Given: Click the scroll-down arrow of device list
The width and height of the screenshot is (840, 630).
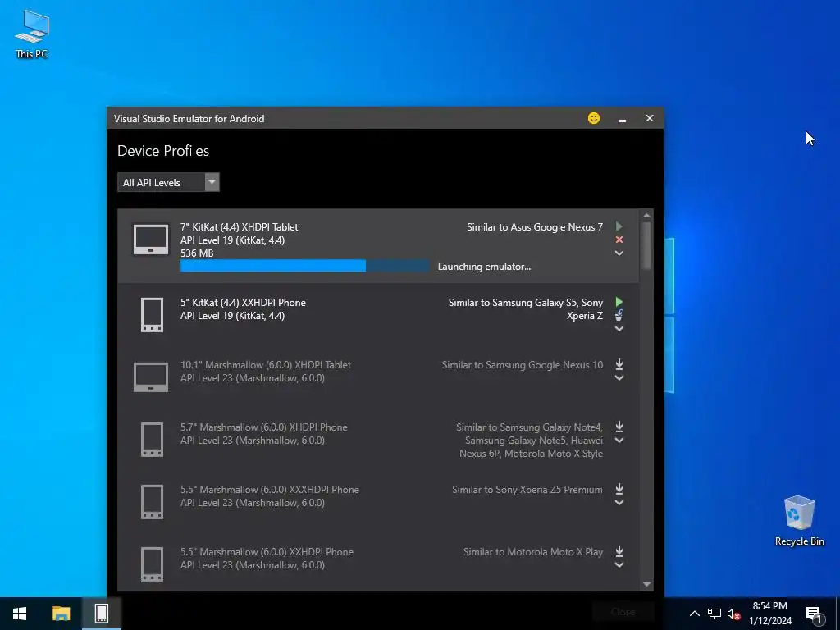Looking at the screenshot, I should point(646,584).
